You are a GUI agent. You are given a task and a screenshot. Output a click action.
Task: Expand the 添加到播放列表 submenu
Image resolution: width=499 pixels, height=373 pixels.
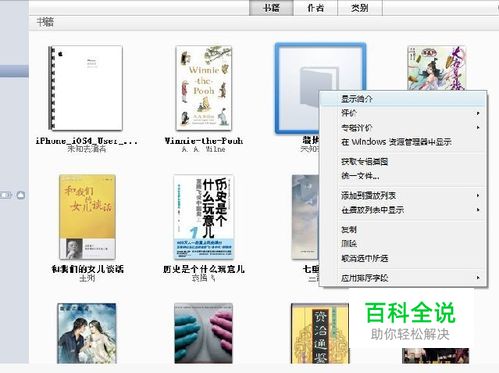403,196
